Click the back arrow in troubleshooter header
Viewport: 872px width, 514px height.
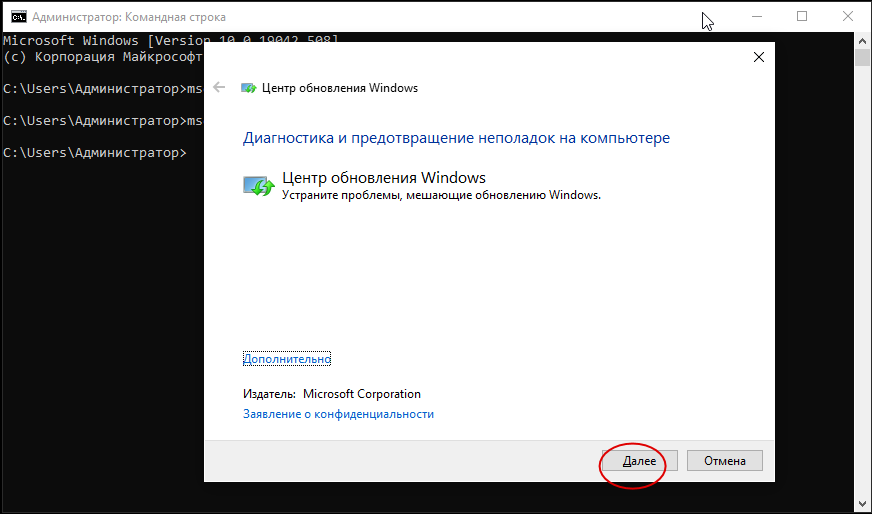[220, 88]
